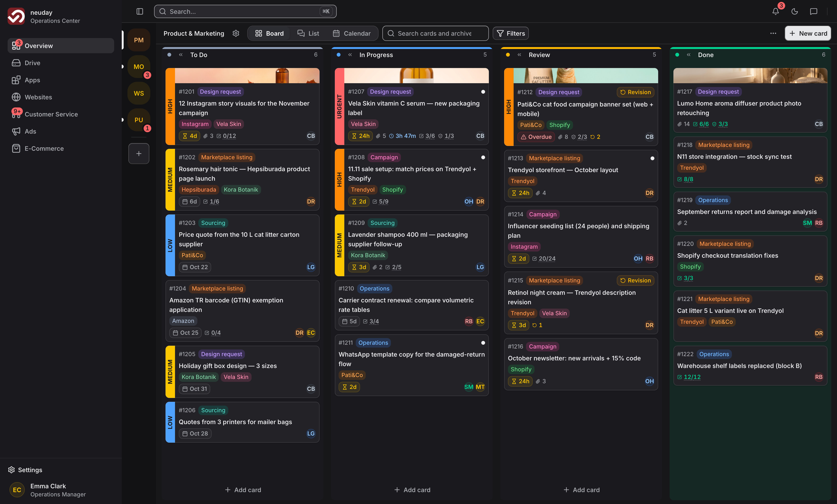Select the MO workspace avatar
The width and height of the screenshot is (837, 504).
point(139,67)
